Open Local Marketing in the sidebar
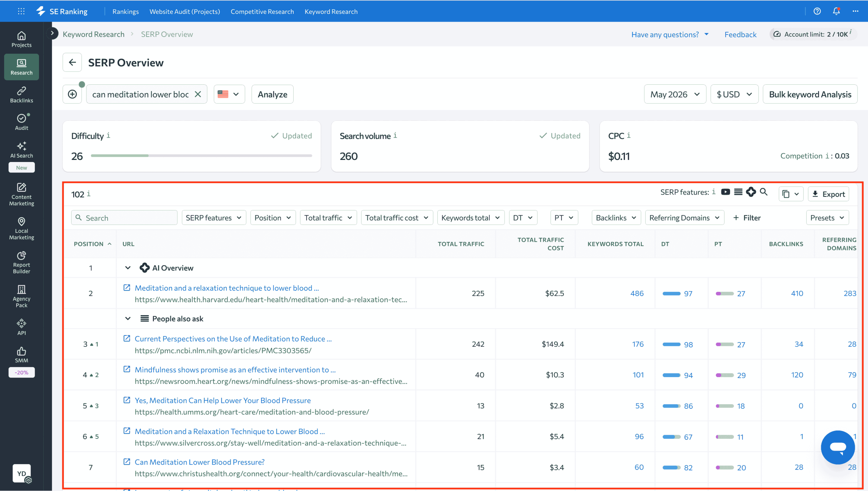 (21, 229)
